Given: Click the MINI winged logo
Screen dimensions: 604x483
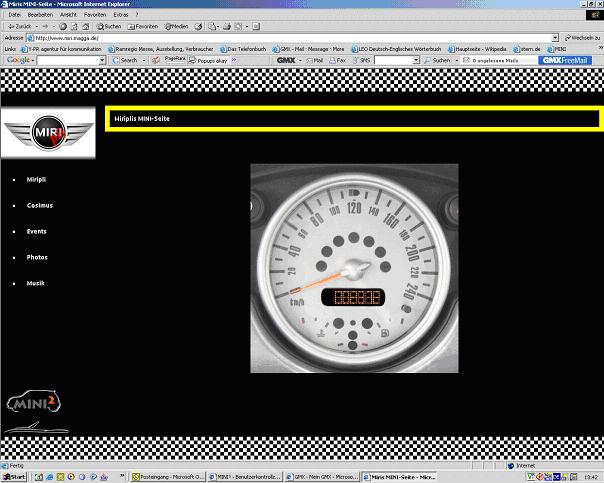Looking at the screenshot, I should tap(48, 133).
